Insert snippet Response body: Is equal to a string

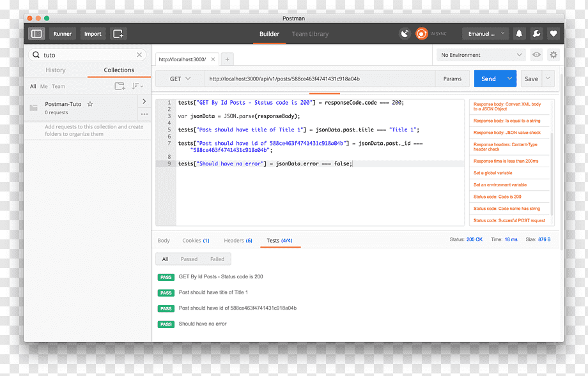(507, 121)
